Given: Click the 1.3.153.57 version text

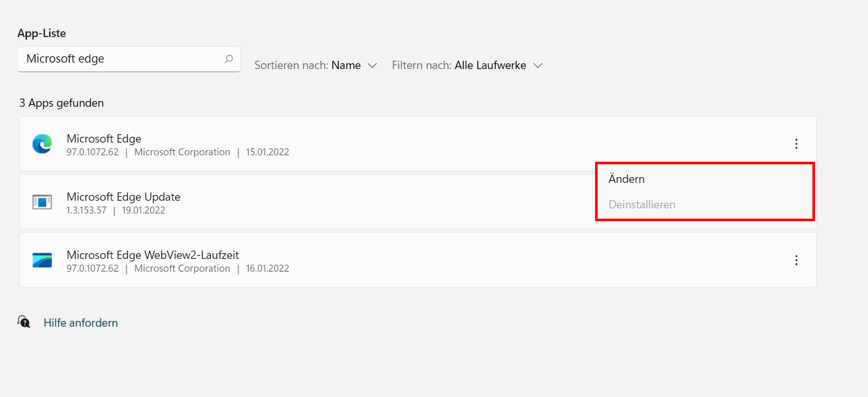Looking at the screenshot, I should pyautogui.click(x=86, y=210).
